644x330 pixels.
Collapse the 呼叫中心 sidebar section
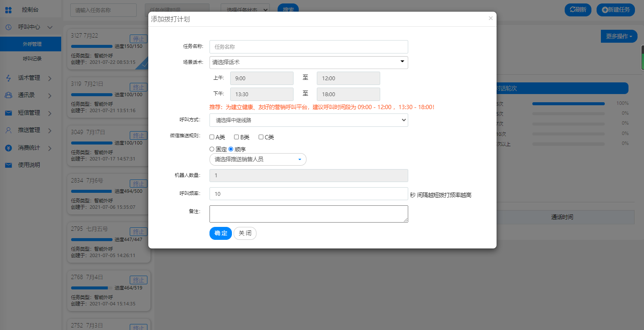50,27
